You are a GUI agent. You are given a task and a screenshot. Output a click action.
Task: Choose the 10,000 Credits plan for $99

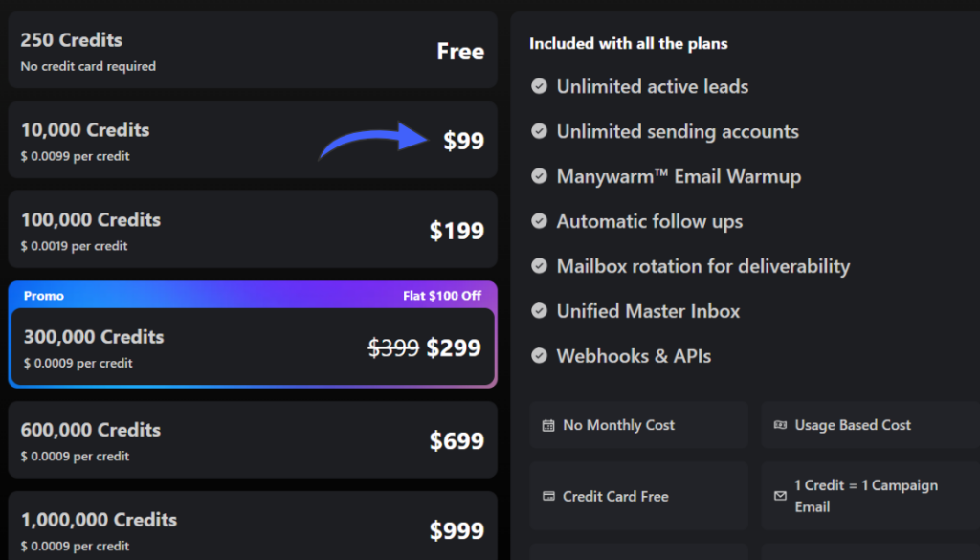252,140
